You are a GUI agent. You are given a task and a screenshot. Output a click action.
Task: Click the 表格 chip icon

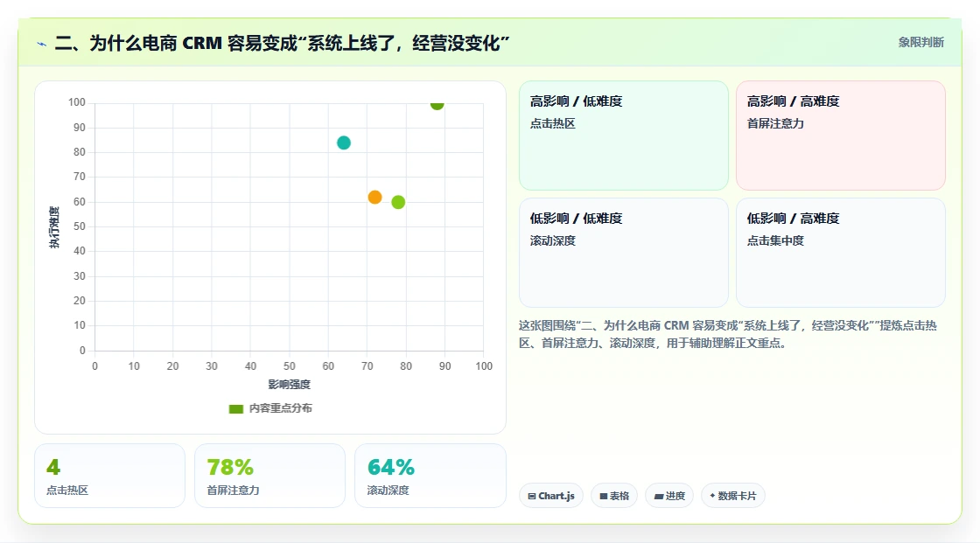604,496
